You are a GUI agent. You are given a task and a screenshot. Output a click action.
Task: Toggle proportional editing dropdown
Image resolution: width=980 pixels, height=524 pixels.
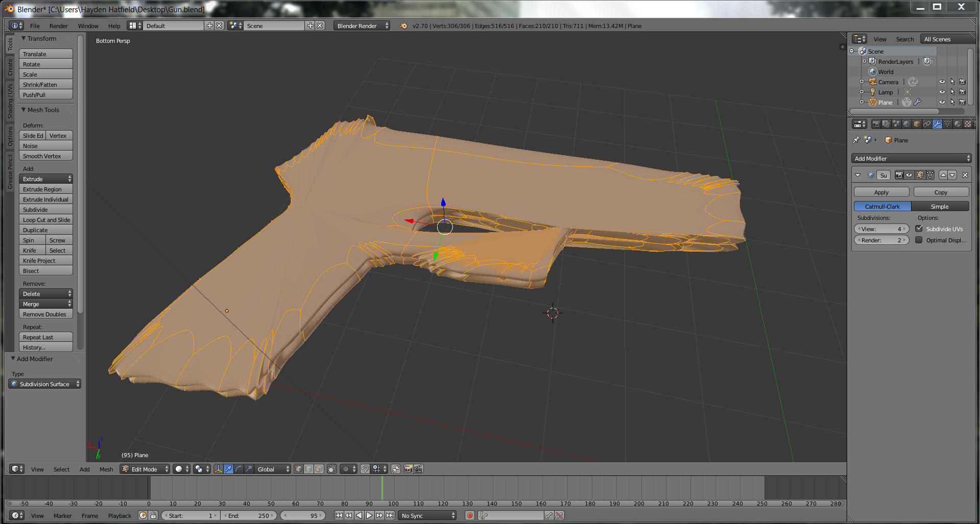coord(349,469)
